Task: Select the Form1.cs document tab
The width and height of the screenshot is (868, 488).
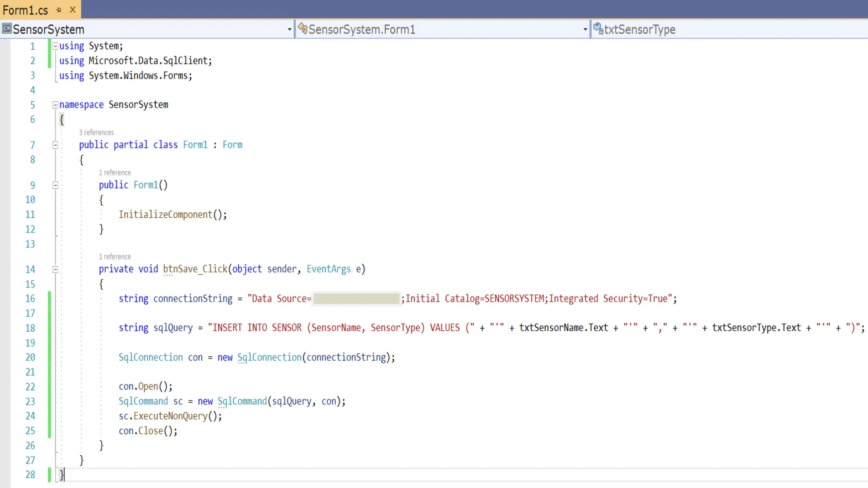Action: coord(25,10)
